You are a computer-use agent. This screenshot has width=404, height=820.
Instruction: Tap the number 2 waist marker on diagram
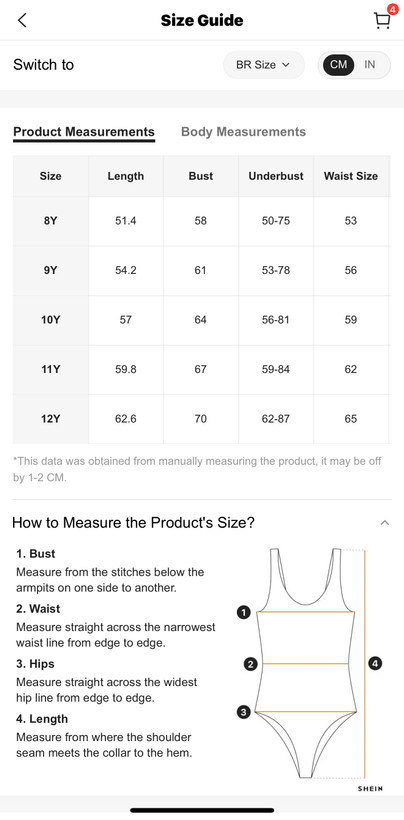pos(251,664)
